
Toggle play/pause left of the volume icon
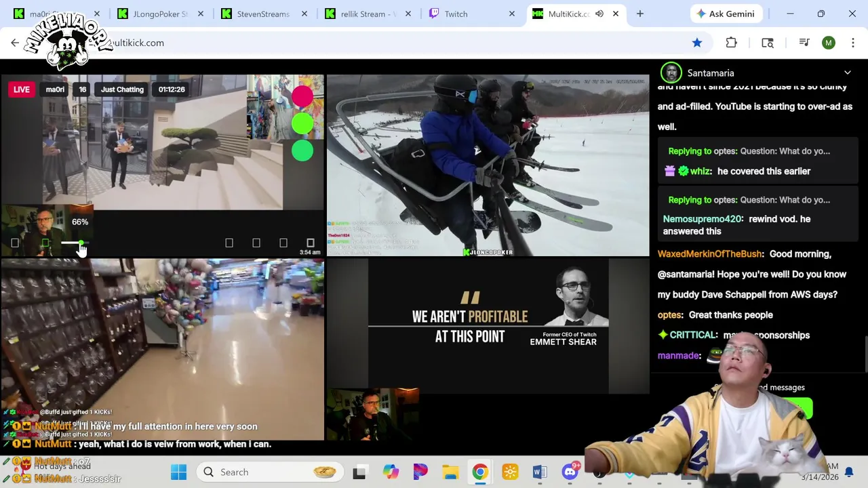[x=15, y=243]
